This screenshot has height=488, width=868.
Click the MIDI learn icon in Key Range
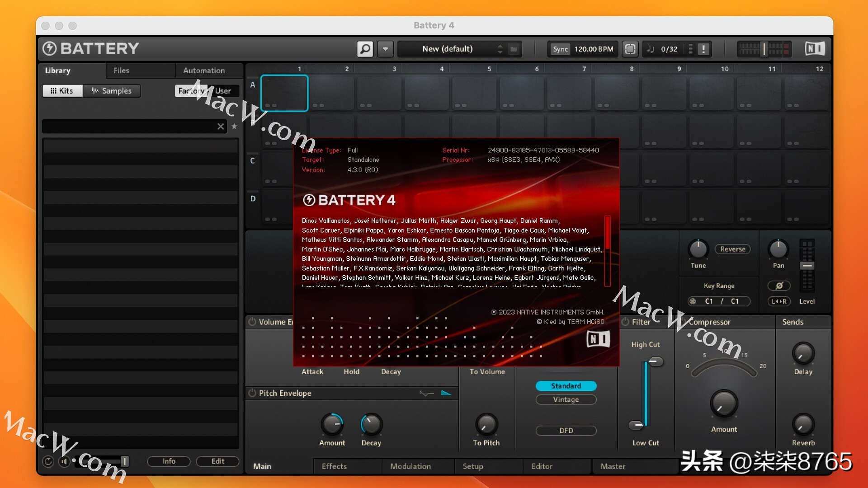pyautogui.click(x=692, y=301)
